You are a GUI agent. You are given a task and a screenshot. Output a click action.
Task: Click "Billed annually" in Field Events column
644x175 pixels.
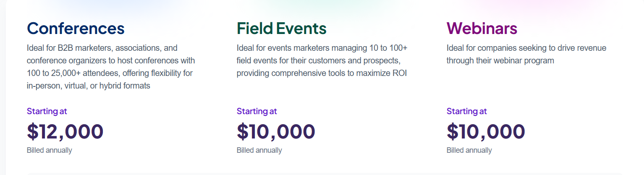tap(259, 150)
